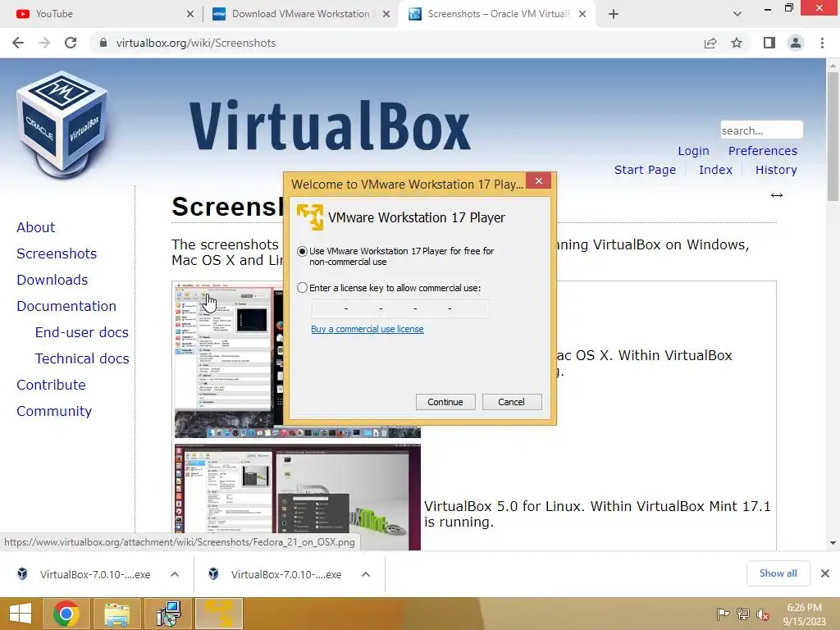
Task: Click Continue in VMware dialog
Action: tap(445, 402)
